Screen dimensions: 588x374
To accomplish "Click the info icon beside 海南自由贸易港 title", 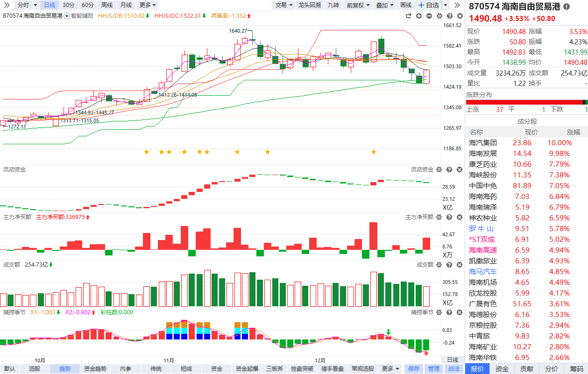I will (x=567, y=7).
